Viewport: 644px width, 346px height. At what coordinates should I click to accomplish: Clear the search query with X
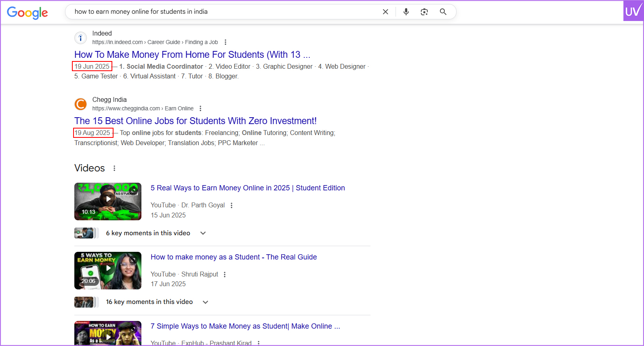point(385,12)
